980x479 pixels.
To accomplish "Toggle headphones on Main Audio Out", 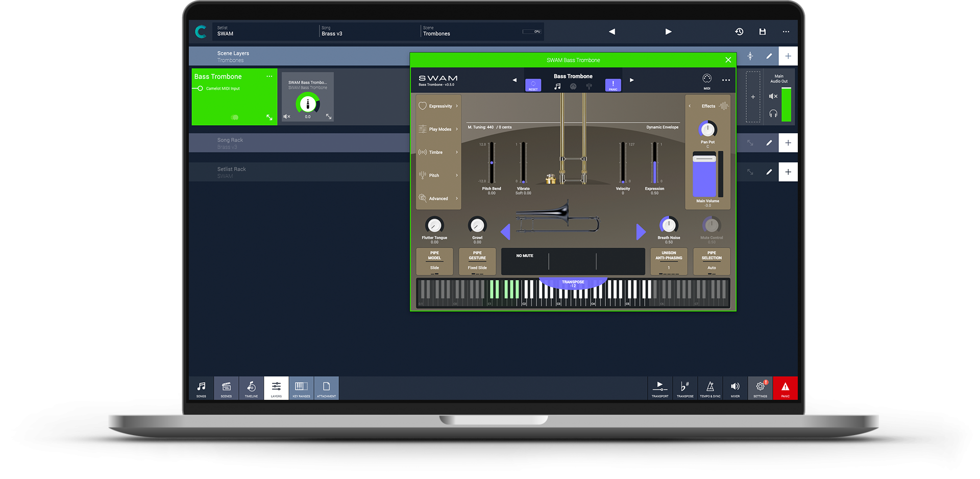I will (x=773, y=113).
